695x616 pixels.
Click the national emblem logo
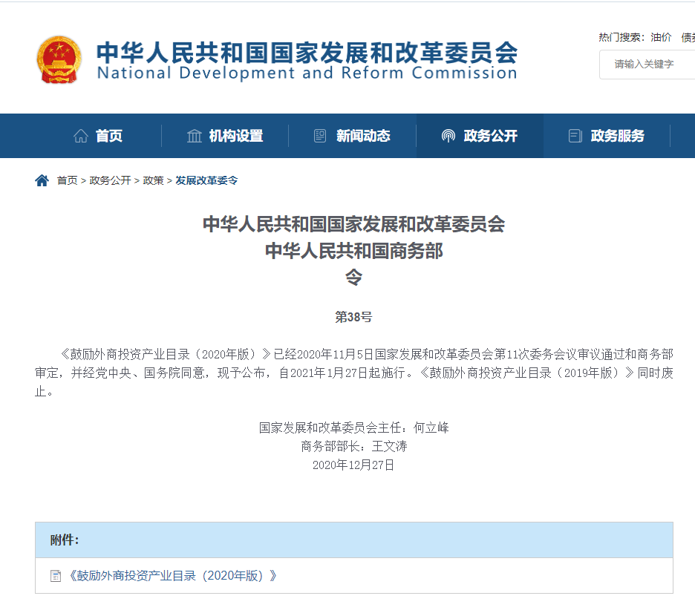click(x=60, y=60)
